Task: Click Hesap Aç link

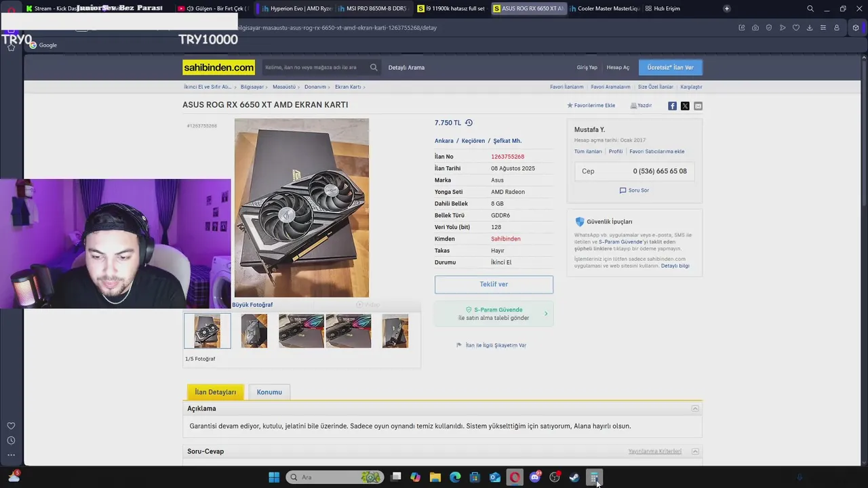Action: coord(618,68)
